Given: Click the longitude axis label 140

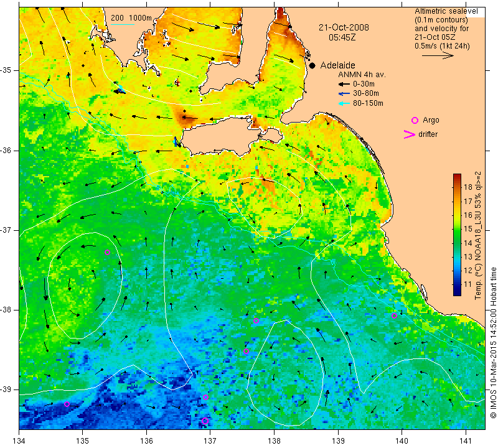Looking at the screenshot, I should coord(402,441).
